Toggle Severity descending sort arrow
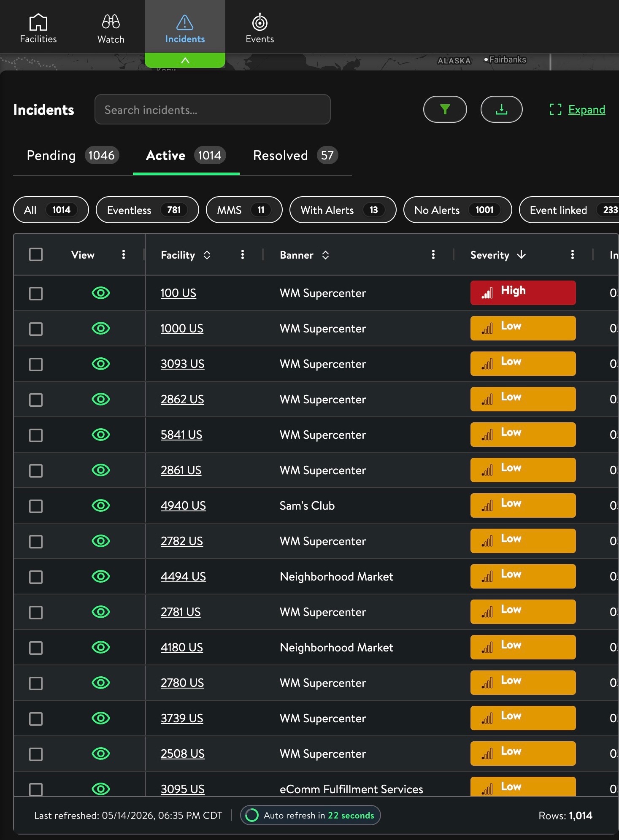Image resolution: width=619 pixels, height=840 pixels. (x=522, y=254)
